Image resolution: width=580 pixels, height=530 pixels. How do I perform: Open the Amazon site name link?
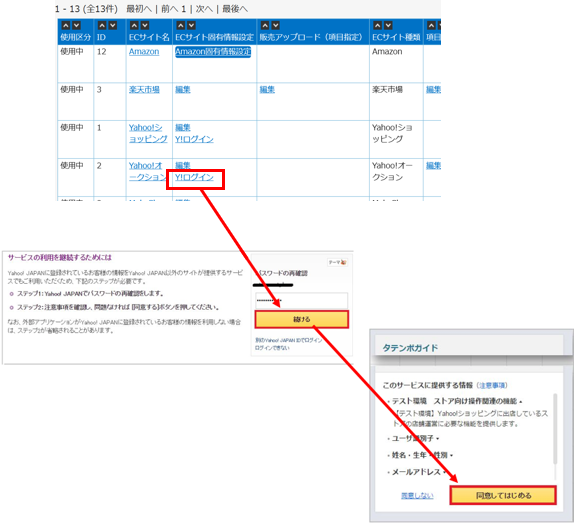tap(144, 51)
